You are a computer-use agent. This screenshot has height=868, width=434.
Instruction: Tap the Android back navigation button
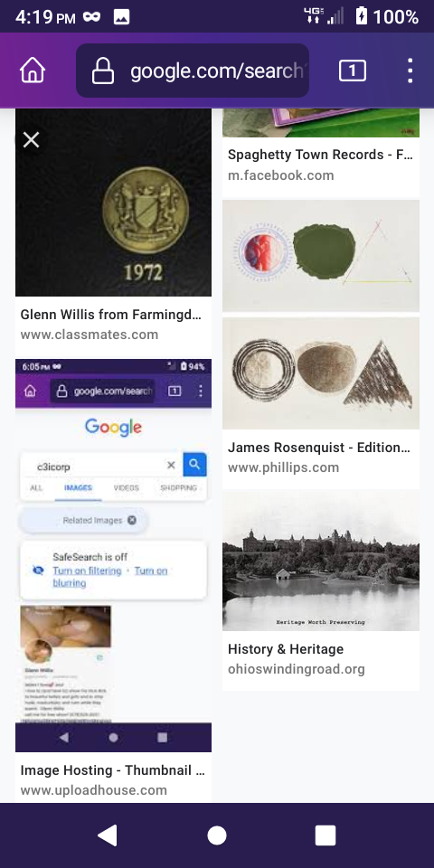tap(108, 835)
